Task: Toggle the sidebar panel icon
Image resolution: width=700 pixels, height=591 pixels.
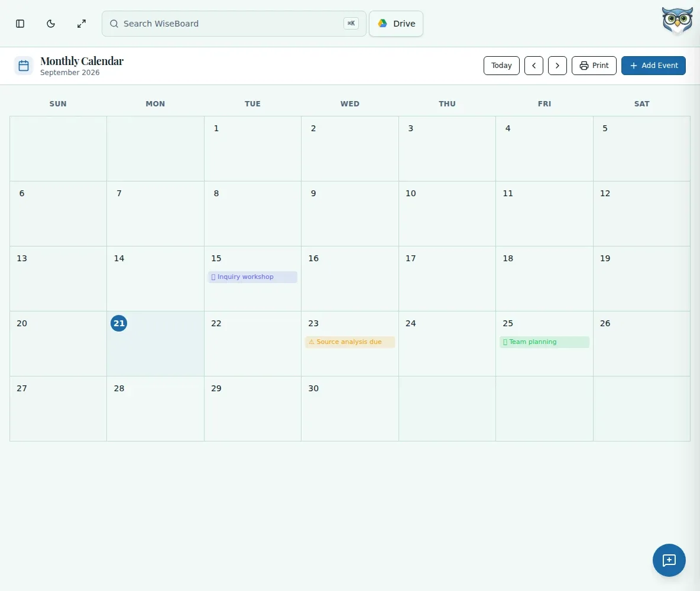Action: (x=20, y=24)
